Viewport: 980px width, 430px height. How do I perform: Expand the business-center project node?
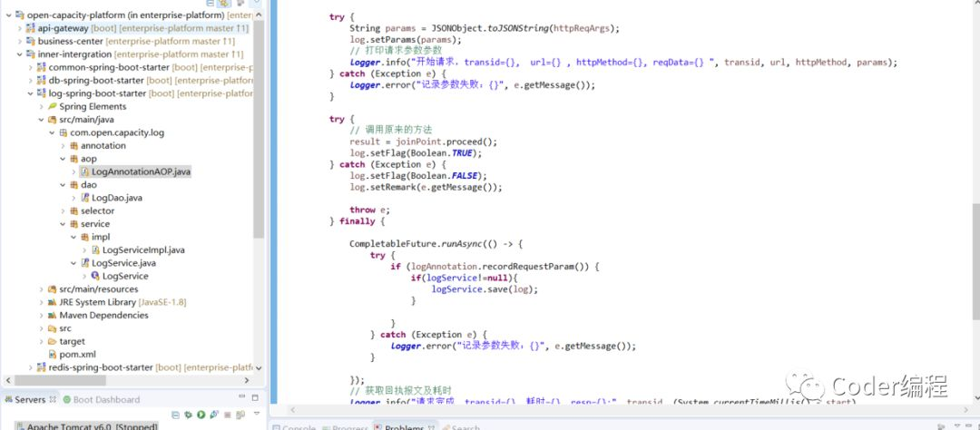tap(19, 41)
